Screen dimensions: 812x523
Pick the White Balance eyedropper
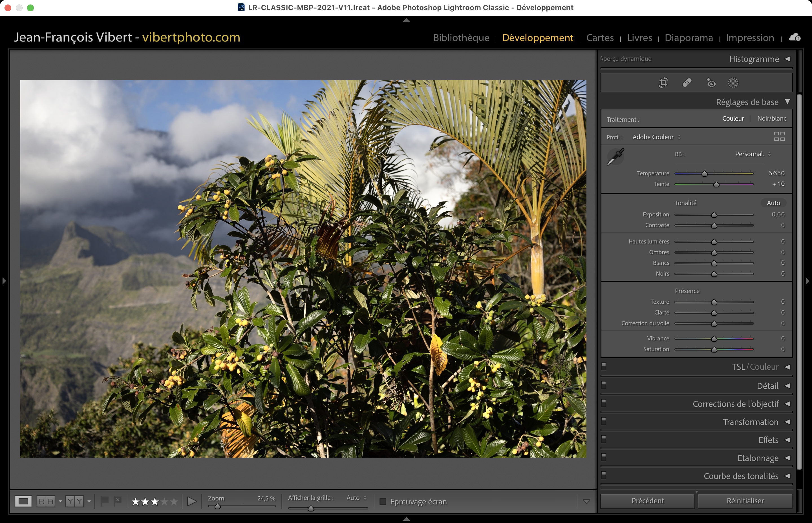615,157
